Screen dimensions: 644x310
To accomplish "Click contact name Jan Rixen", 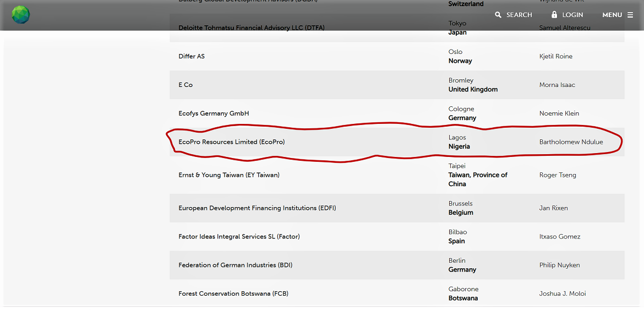I will coord(554,208).
